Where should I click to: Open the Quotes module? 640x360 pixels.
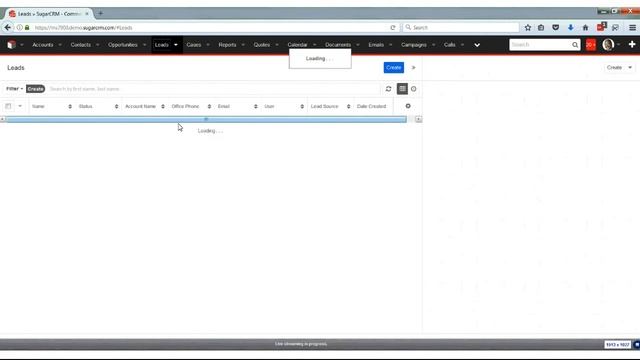[262, 45]
